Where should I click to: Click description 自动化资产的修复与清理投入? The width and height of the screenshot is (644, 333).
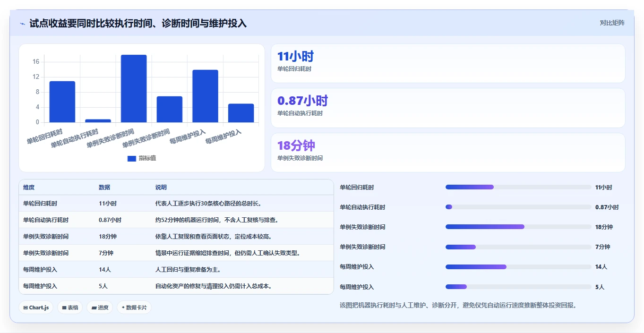click(x=214, y=286)
